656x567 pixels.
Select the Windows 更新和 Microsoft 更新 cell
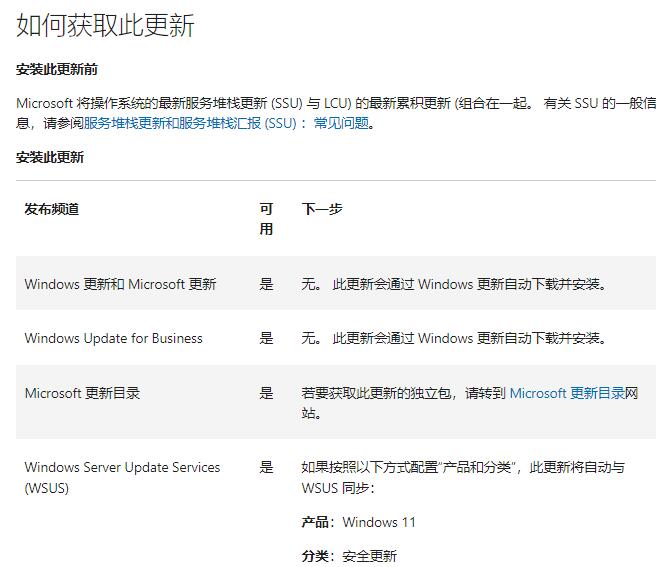coord(120,284)
